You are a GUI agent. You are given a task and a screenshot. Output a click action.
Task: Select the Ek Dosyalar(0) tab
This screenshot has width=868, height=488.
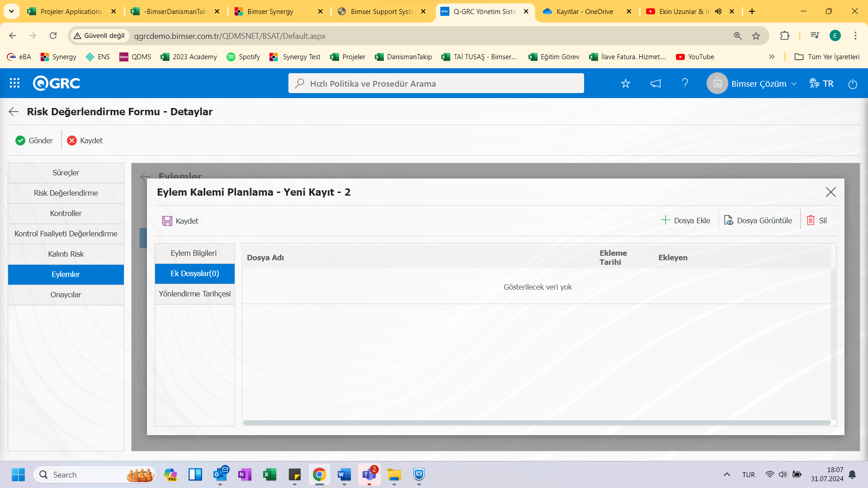(194, 273)
